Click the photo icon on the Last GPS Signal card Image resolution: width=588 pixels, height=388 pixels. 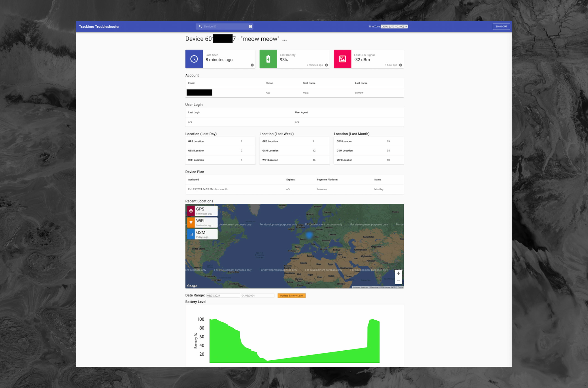(x=343, y=59)
